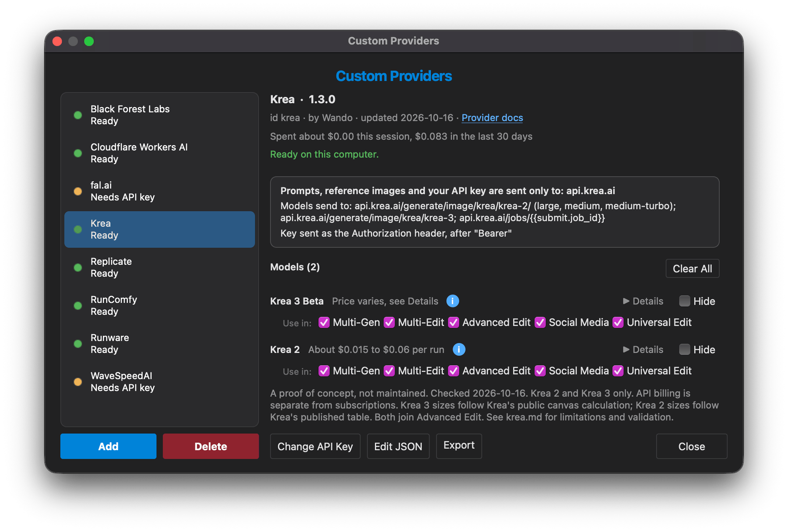Uncheck Social Media for Krea 3 Beta
Image resolution: width=788 pixels, height=532 pixels.
(x=540, y=322)
